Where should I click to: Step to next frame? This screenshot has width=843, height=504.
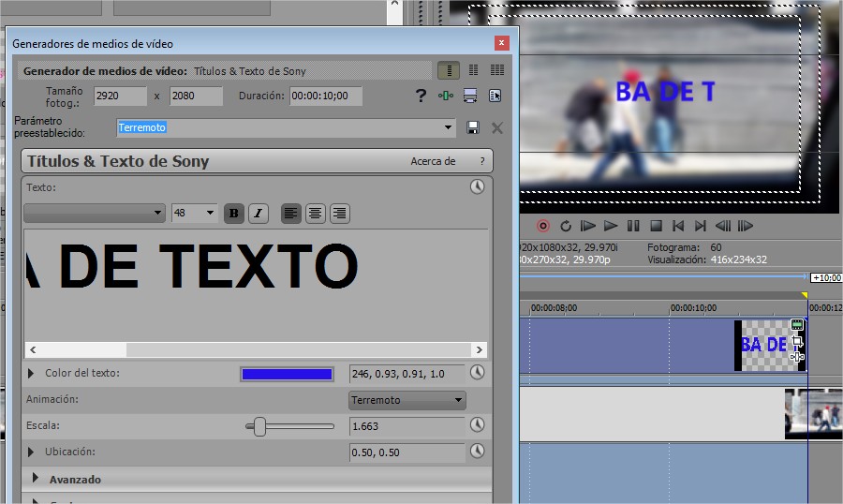click(746, 226)
